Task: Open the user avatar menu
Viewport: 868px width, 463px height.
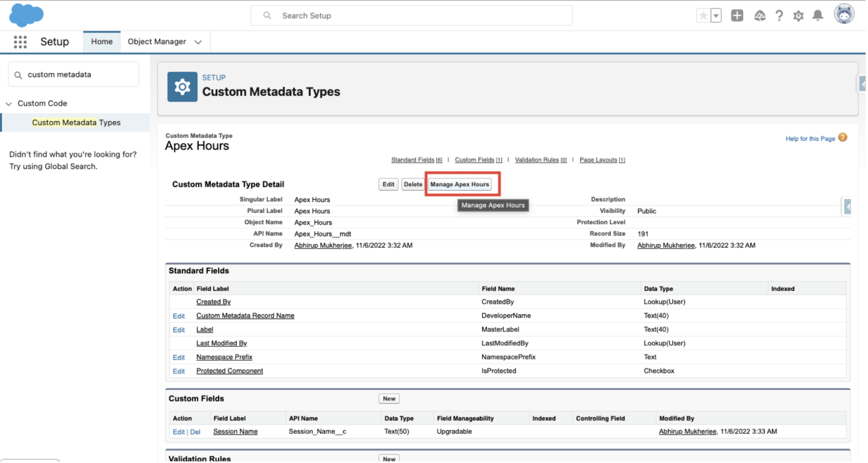Action: pos(844,14)
